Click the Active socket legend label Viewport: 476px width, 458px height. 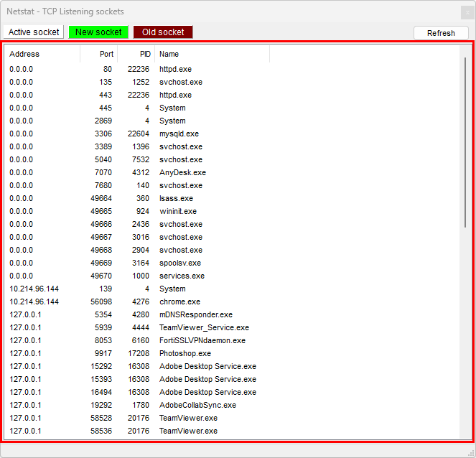click(34, 32)
